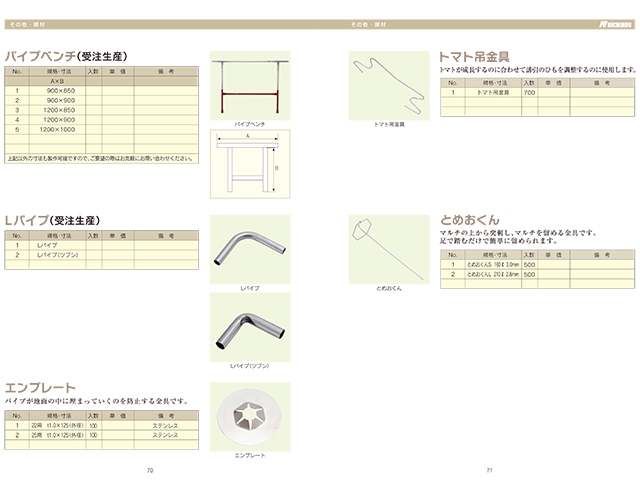The image size is (640, 480).
Task: Click the トマト吊金具 caption under photo
Action: [x=389, y=124]
